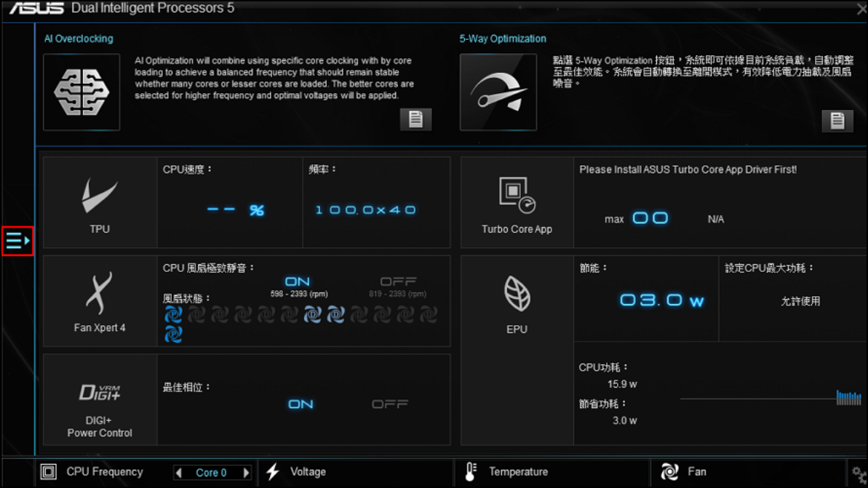Screen dimensions: 868x488
Task: Click the AI Overclocking heading
Action: [79, 39]
